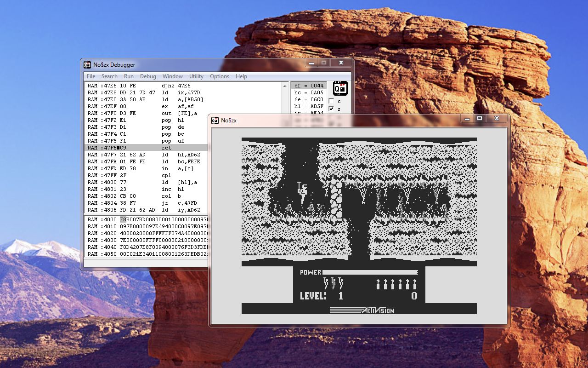Screen dimensions: 588x368
Task: Select the 'in a,[c]' disassembly line
Action: point(147,168)
